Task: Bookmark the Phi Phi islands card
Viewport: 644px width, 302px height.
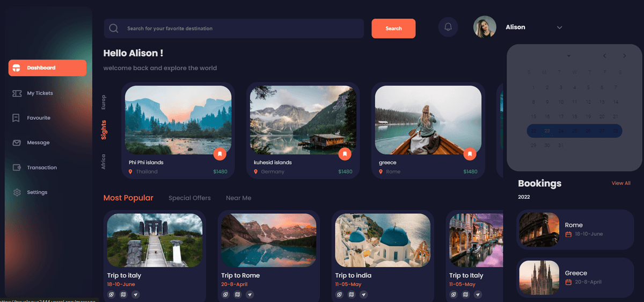Action: [219, 154]
